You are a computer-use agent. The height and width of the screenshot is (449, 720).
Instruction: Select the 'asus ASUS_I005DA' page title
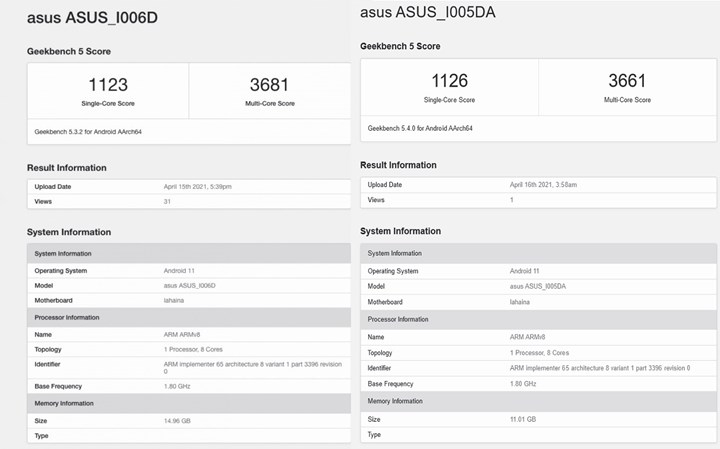[427, 12]
